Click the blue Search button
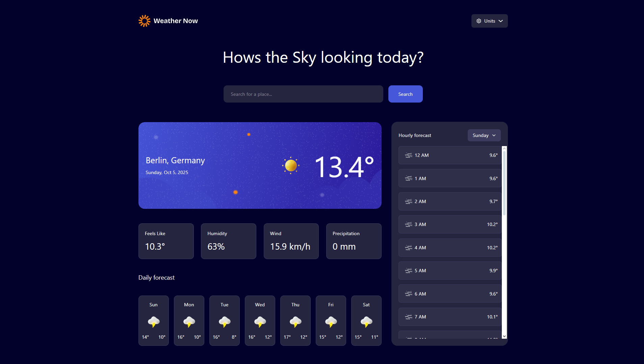This screenshot has height=364, width=644. [405, 94]
